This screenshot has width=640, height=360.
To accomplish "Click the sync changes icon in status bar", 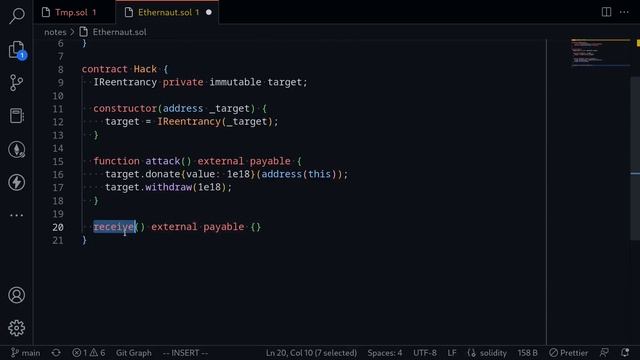I will pyautogui.click(x=56, y=353).
